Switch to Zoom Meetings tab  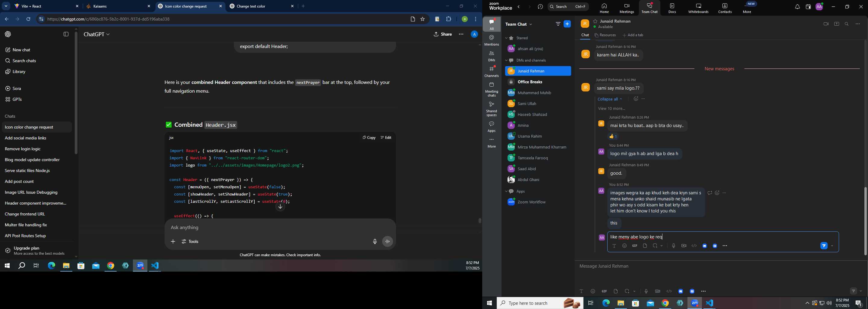[627, 8]
